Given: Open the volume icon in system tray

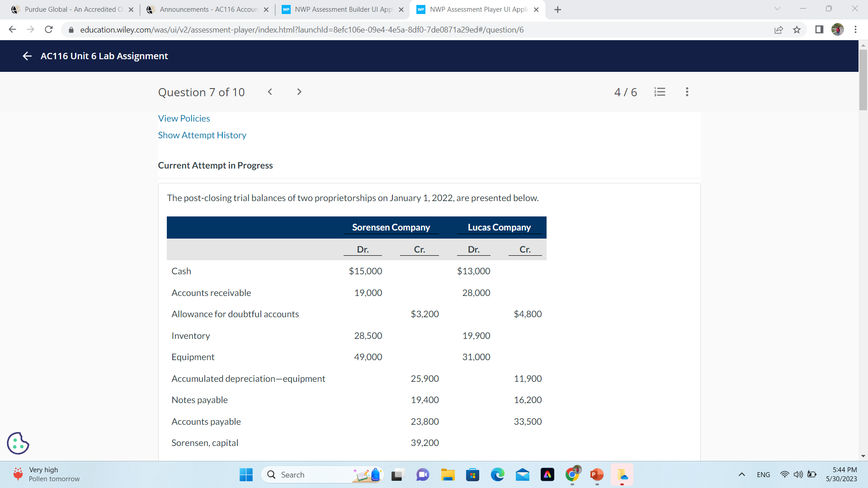Looking at the screenshot, I should point(797,474).
